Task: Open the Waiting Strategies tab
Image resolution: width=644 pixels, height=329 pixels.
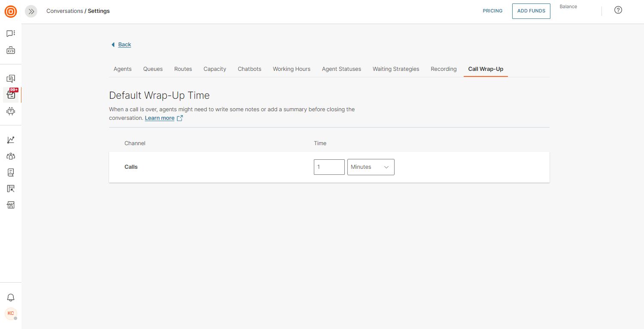Action: click(395, 69)
